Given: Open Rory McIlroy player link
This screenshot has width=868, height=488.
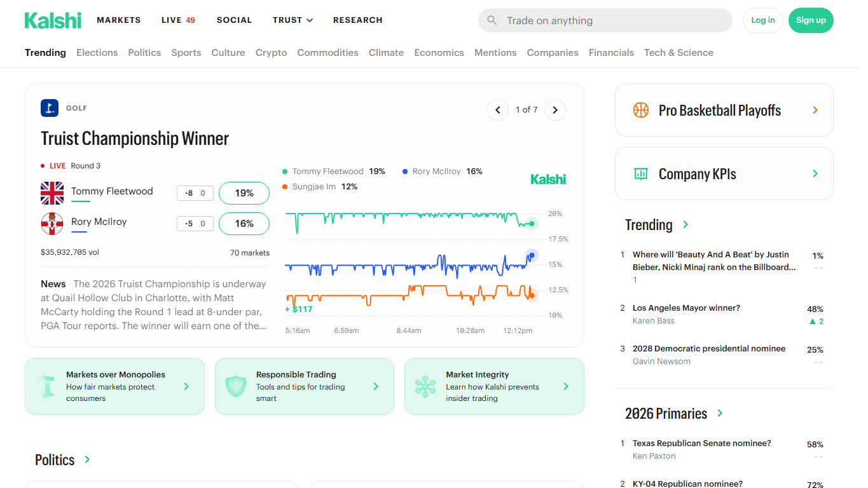Looking at the screenshot, I should click(99, 222).
